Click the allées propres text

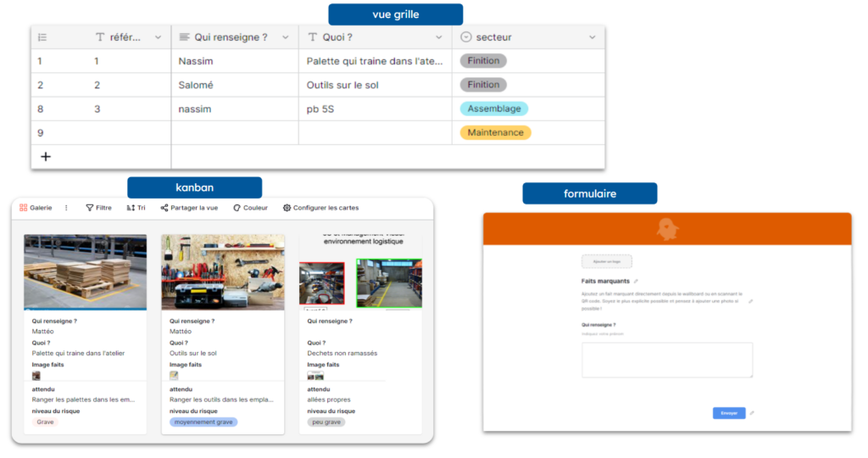pos(329,399)
